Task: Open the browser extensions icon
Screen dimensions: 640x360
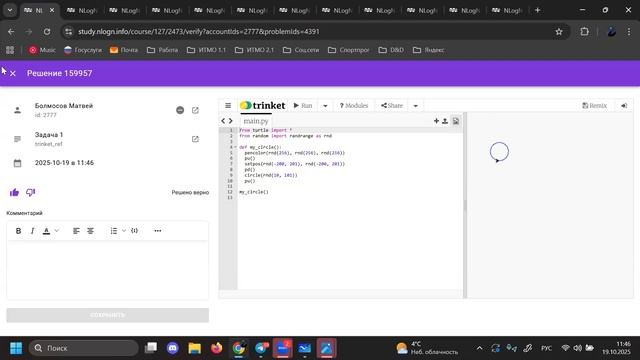Action: pyautogui.click(x=584, y=31)
